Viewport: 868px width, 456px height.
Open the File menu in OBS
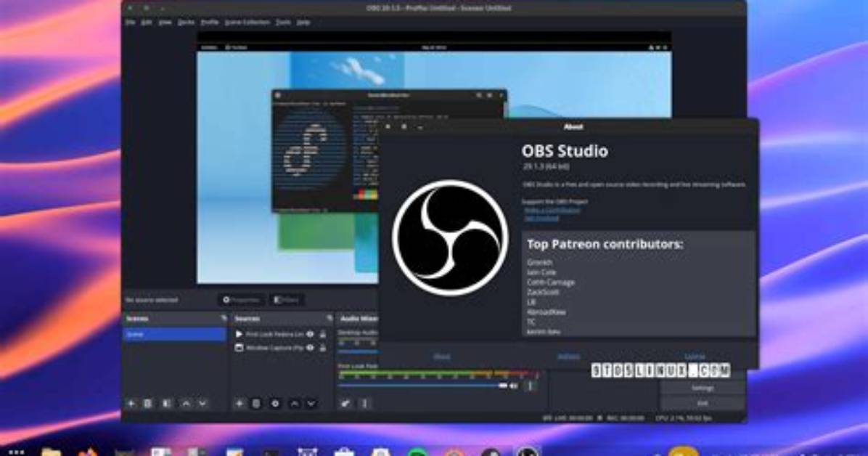[x=130, y=23]
